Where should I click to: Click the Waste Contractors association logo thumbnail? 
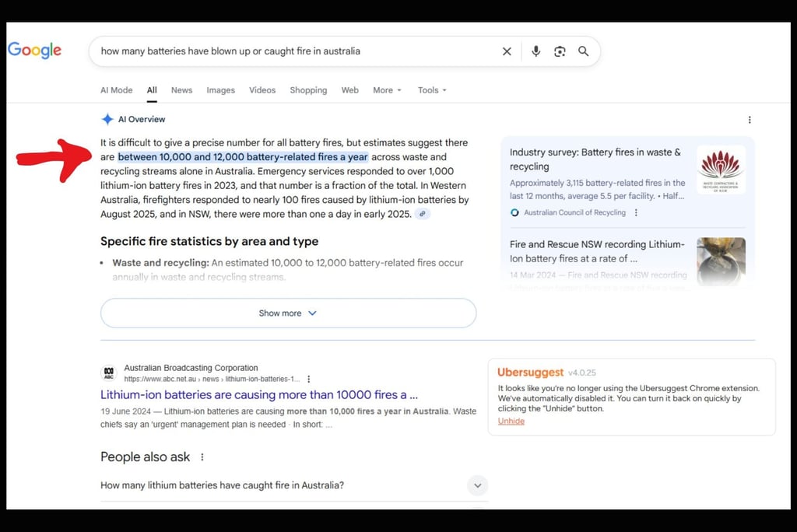[x=721, y=170]
